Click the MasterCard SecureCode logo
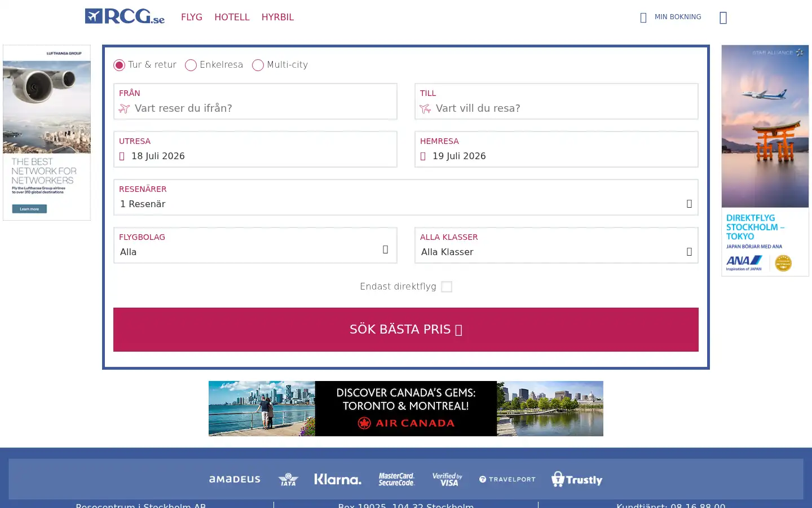 (396, 479)
